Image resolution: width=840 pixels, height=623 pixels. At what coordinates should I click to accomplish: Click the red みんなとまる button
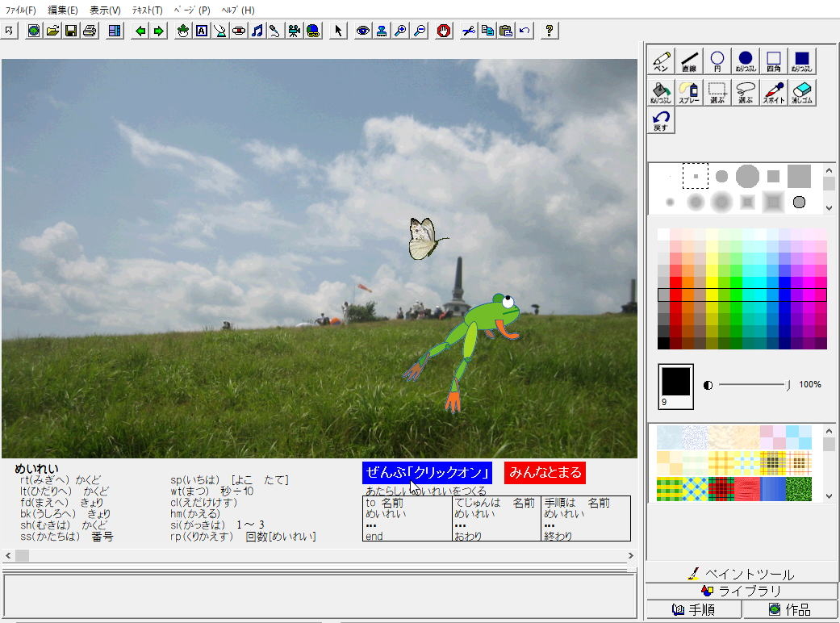tap(545, 472)
